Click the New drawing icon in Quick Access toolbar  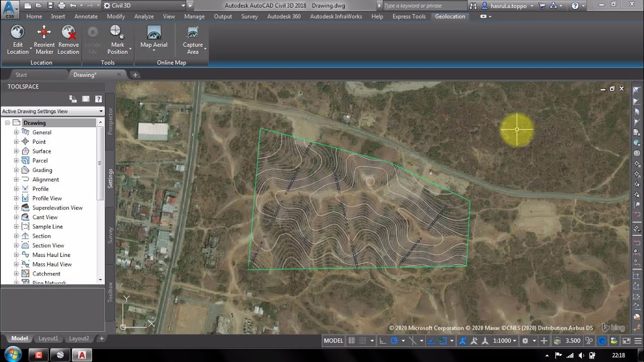point(27,6)
